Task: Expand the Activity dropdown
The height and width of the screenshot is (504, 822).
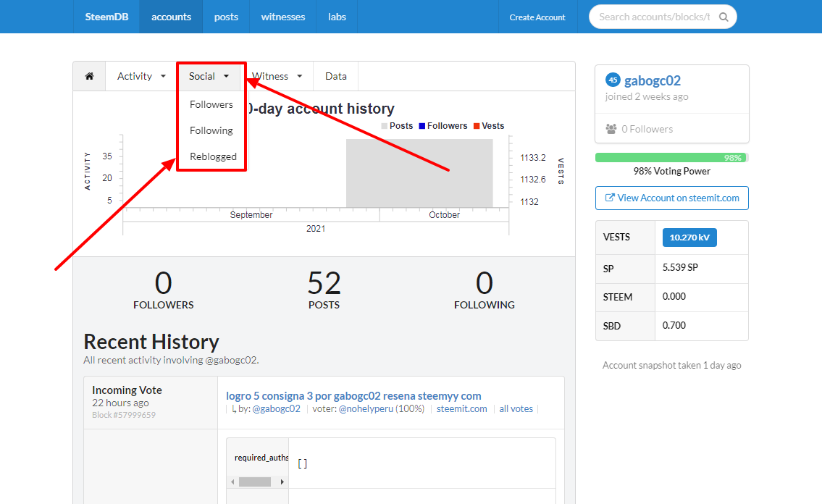Action: pyautogui.click(x=141, y=77)
